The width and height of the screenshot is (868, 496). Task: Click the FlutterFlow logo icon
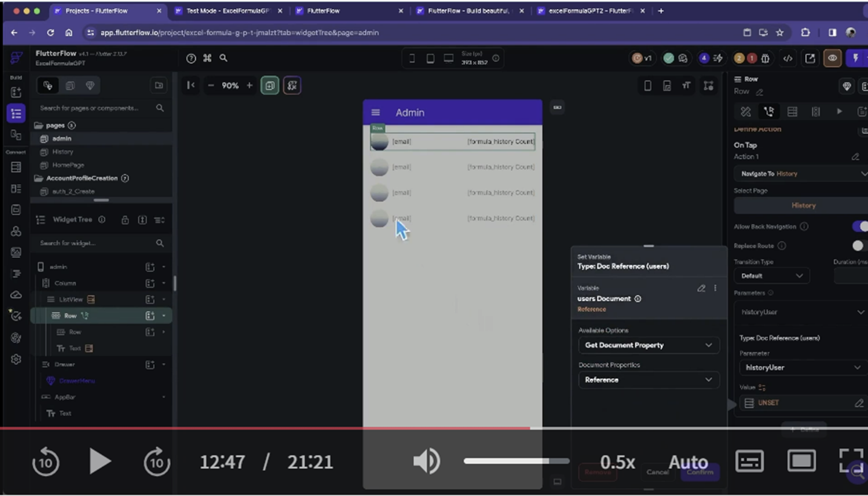click(16, 58)
